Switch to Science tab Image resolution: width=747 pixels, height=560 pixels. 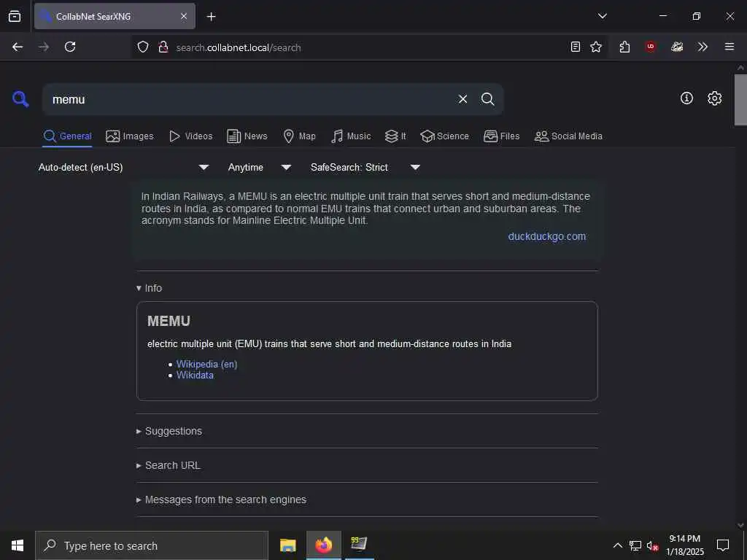(x=444, y=136)
